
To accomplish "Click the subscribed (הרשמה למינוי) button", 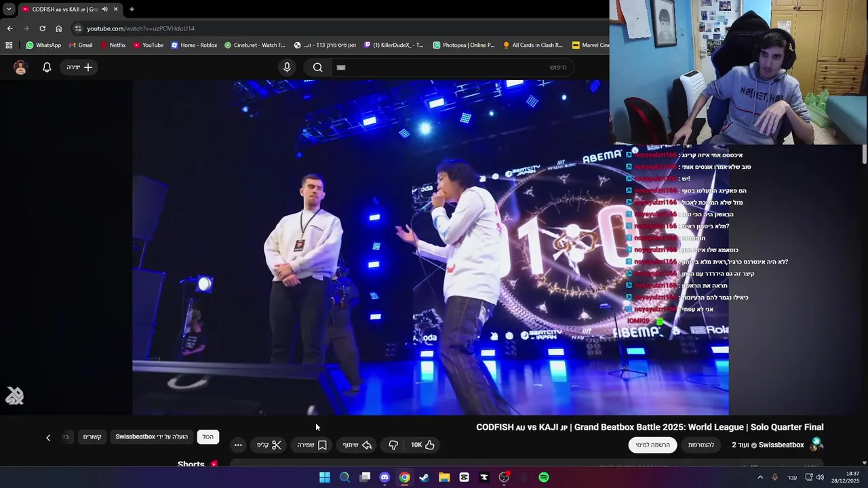I will point(653,445).
